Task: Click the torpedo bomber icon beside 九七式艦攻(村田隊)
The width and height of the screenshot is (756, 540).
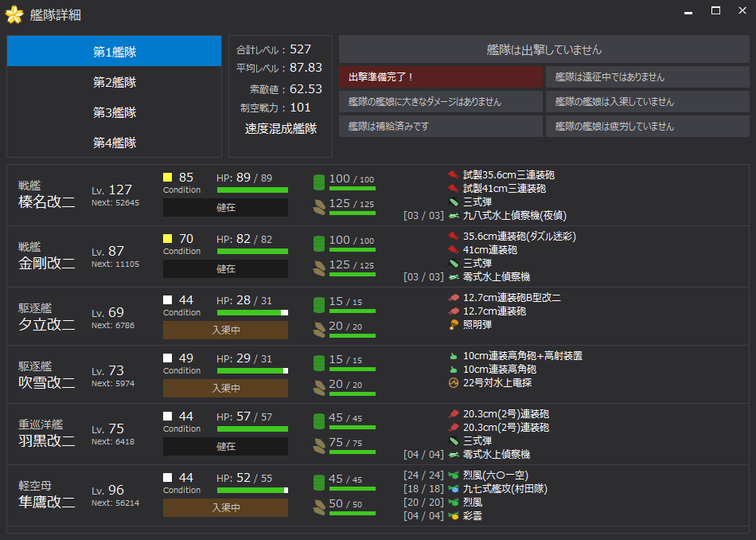Action: 454,489
